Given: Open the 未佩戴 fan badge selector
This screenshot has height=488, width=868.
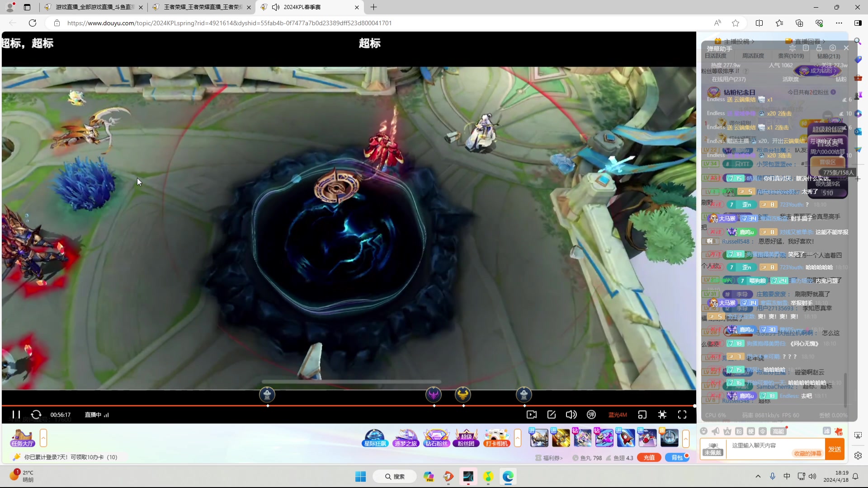Looking at the screenshot, I should pyautogui.click(x=713, y=449).
